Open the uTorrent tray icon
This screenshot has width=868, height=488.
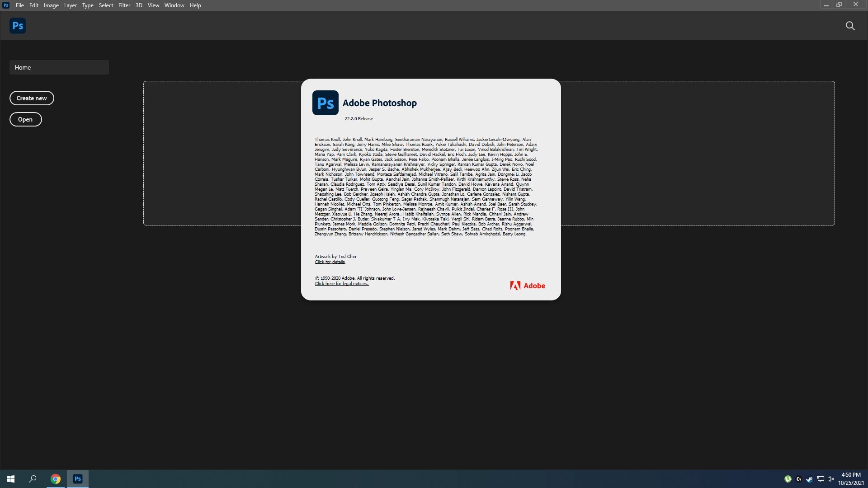[x=788, y=479]
